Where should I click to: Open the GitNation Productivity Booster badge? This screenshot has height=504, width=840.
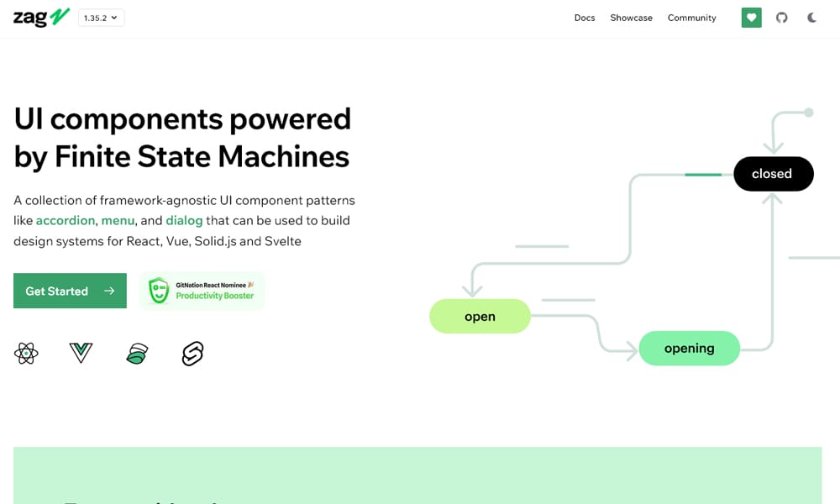tap(202, 291)
